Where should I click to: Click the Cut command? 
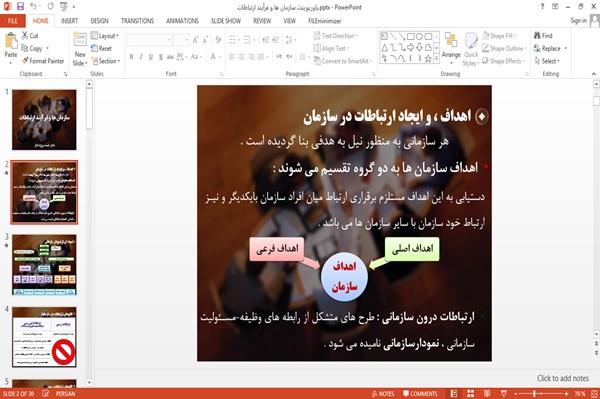click(x=30, y=36)
